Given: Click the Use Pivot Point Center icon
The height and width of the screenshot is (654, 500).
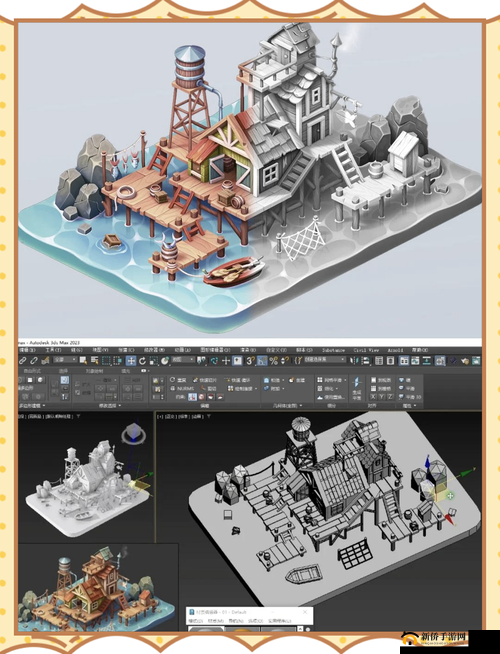Looking at the screenshot, I should [201, 360].
